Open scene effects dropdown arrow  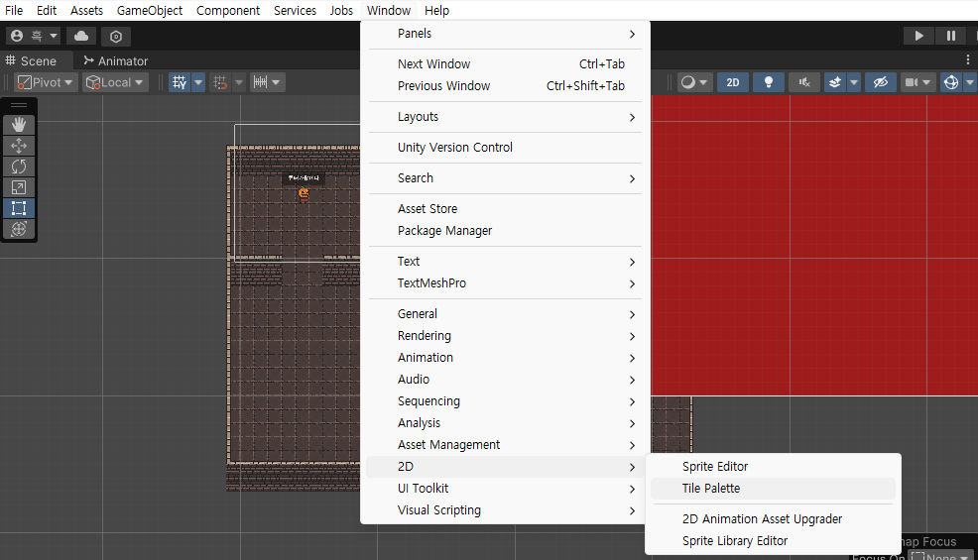click(854, 82)
